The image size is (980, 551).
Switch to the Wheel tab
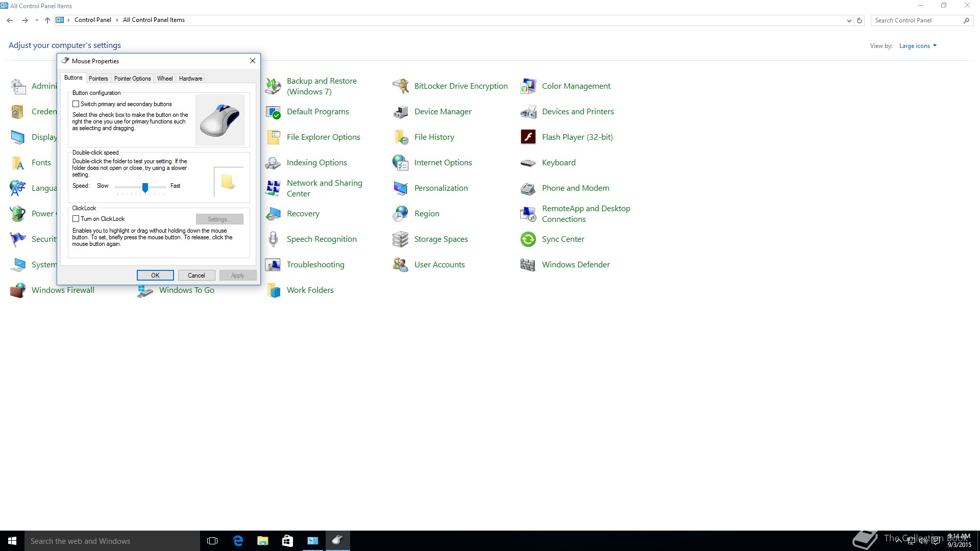pos(164,79)
